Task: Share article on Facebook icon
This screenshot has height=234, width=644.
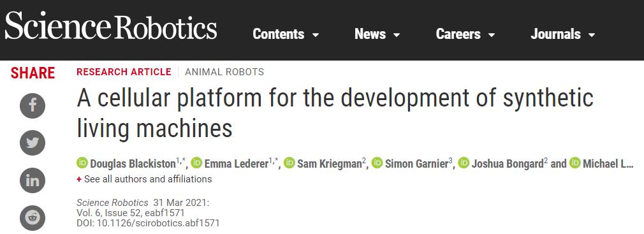Action: tap(33, 105)
